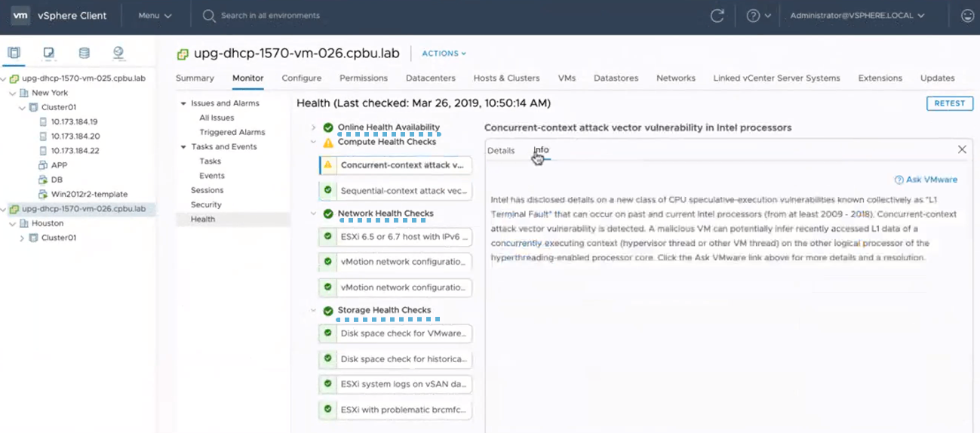Switch to the Summary tab

(x=195, y=78)
